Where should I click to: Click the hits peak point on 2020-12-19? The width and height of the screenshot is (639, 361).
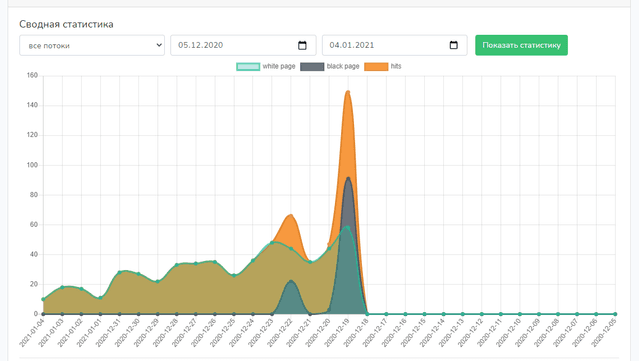[x=348, y=92]
